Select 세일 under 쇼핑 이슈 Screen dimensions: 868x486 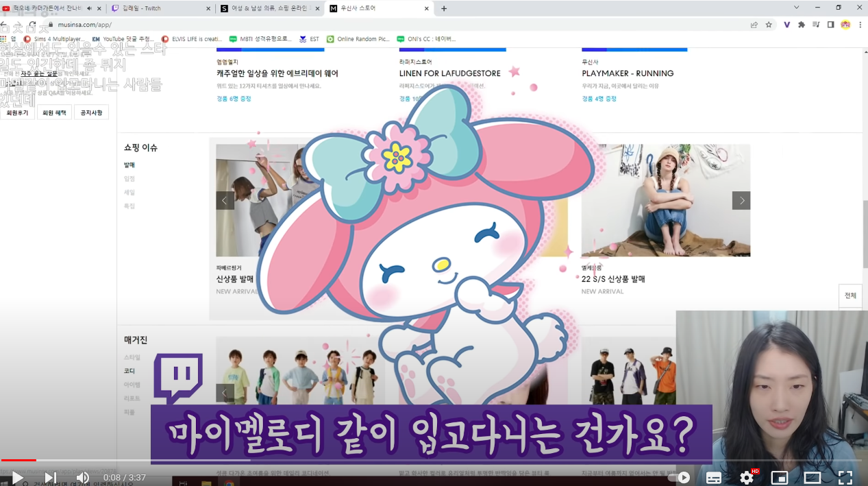(x=129, y=193)
